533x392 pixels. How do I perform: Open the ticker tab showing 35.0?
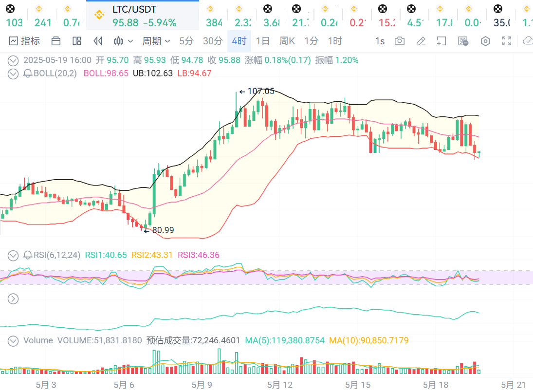pyautogui.click(x=501, y=16)
